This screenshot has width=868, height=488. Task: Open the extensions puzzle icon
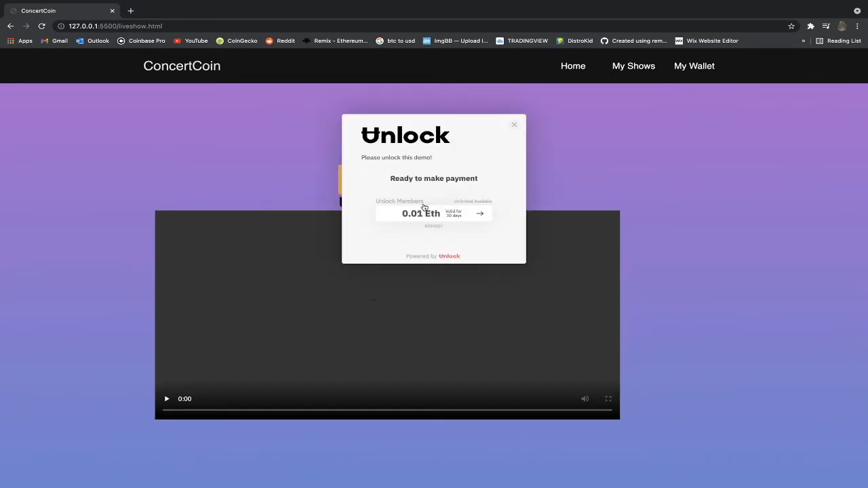810,26
